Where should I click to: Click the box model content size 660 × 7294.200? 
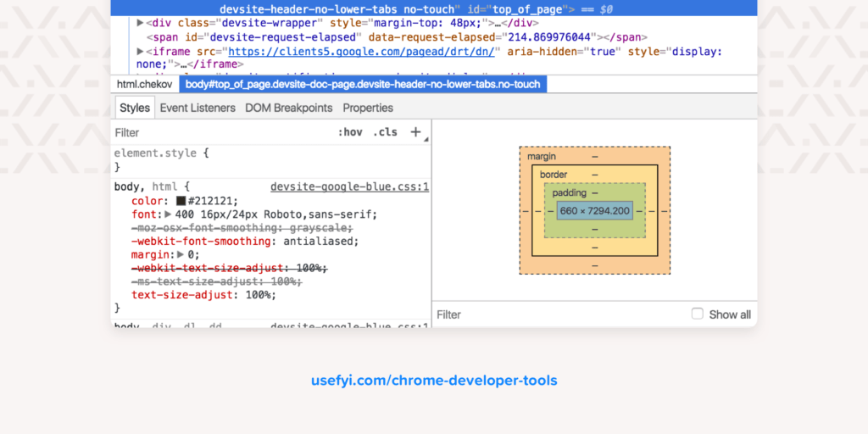pyautogui.click(x=594, y=211)
